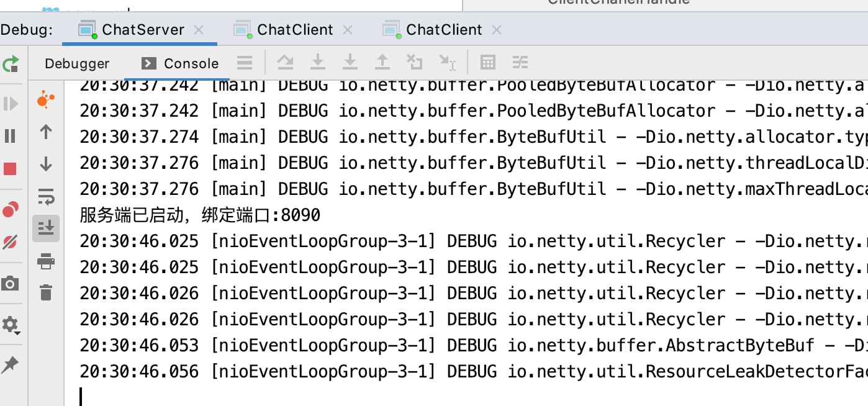This screenshot has width=868, height=406.
Task: Click the '服务端已启动, 绑定端口:8090' console line
Action: pos(200,215)
